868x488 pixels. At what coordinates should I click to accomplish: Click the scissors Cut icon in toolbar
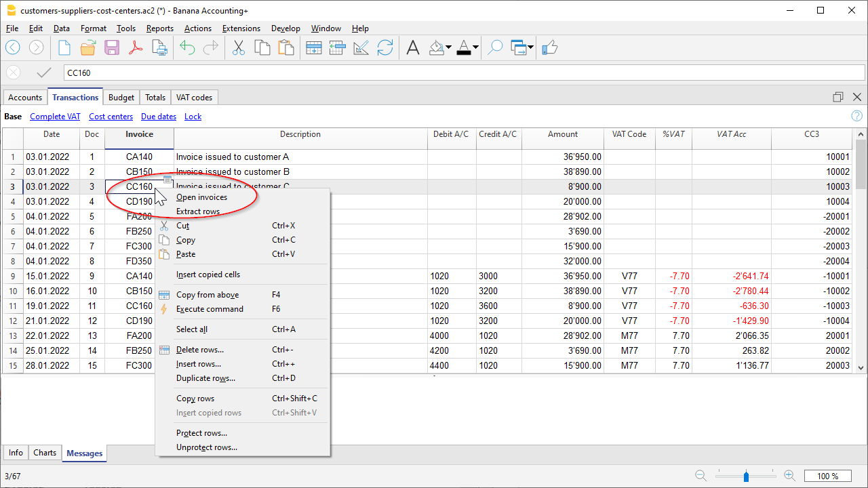tap(238, 47)
